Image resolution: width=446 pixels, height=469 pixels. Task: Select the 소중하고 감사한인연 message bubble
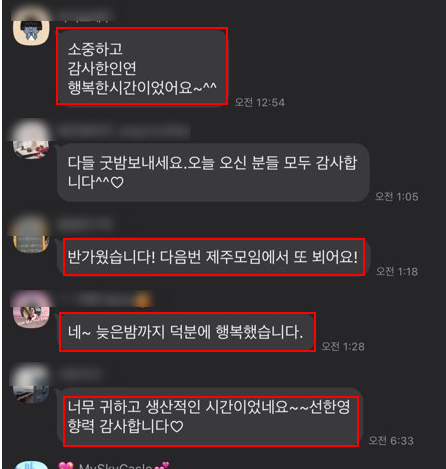click(142, 67)
